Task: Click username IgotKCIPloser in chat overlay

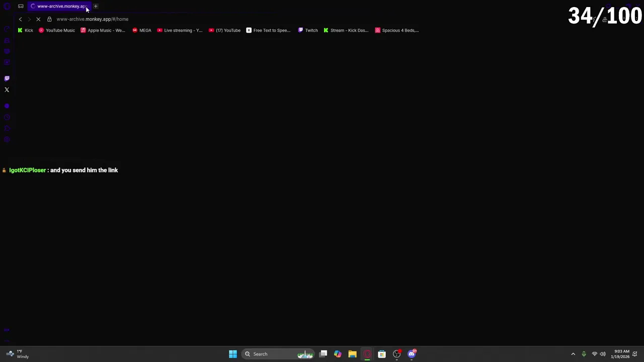Action: [x=27, y=170]
